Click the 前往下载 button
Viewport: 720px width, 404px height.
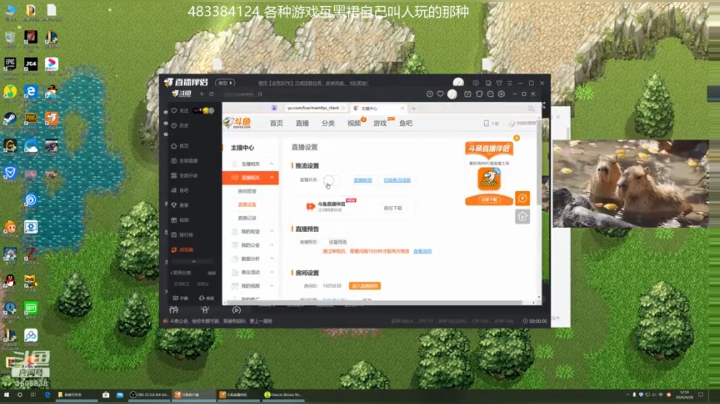[393, 208]
